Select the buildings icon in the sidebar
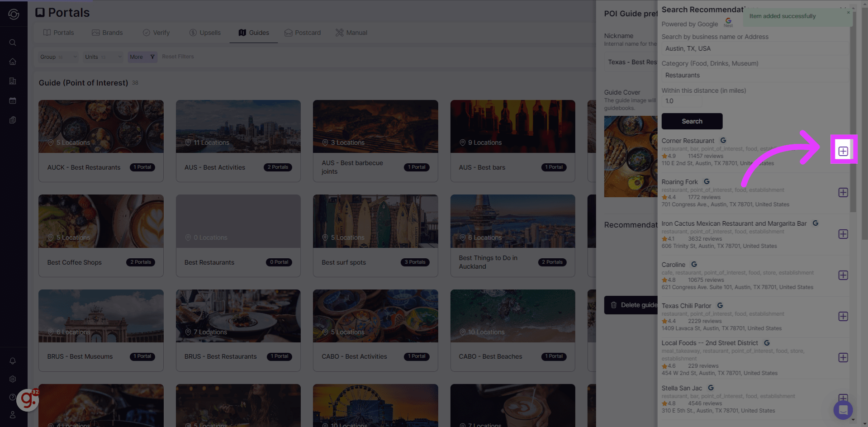The image size is (868, 427). coord(13,81)
